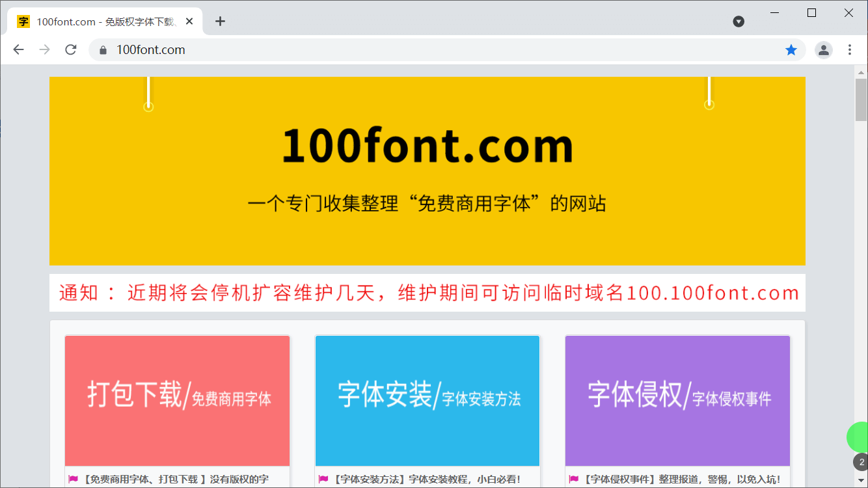Close the 100font.com tab
This screenshot has height=488, width=868.
click(189, 21)
